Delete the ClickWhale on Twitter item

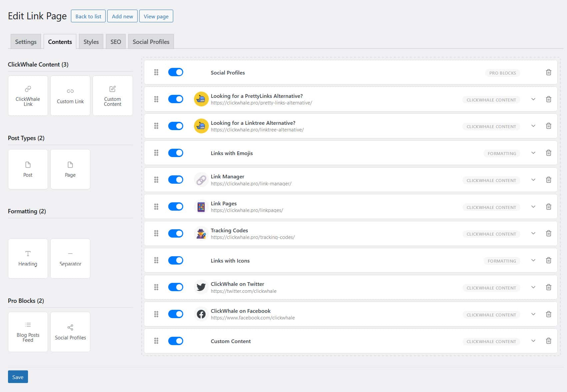[x=548, y=288]
